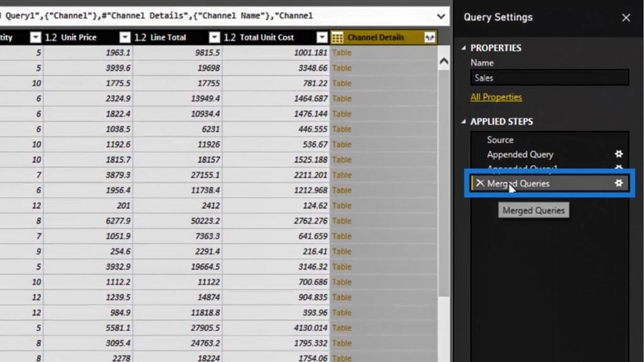Viewport: 644px width, 362px height.
Task: Click the Total Unit Cost cell 4130.014
Action: pos(276,328)
